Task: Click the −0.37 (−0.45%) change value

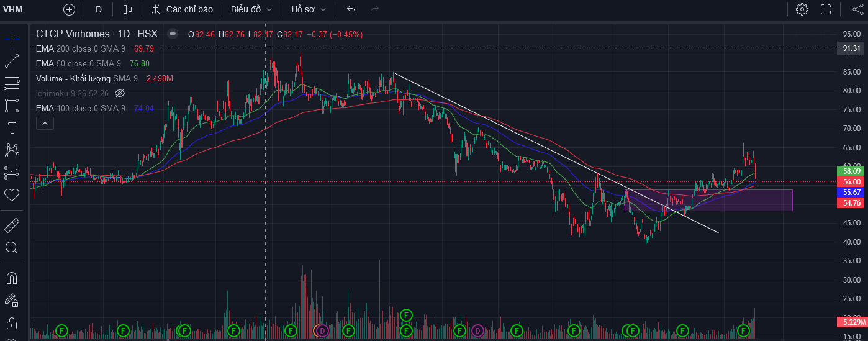Action: tap(334, 34)
